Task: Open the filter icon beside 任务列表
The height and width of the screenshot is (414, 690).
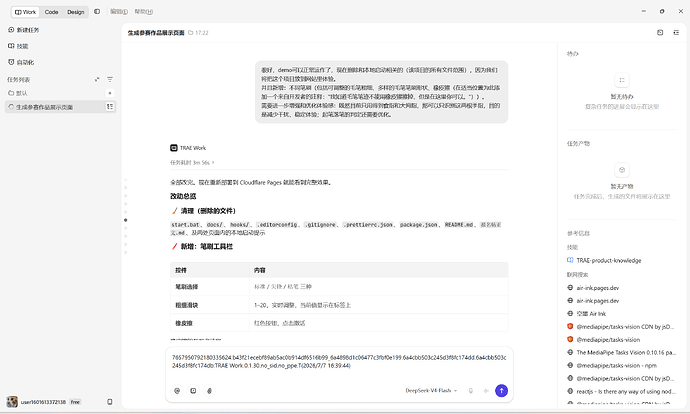Action: point(110,80)
